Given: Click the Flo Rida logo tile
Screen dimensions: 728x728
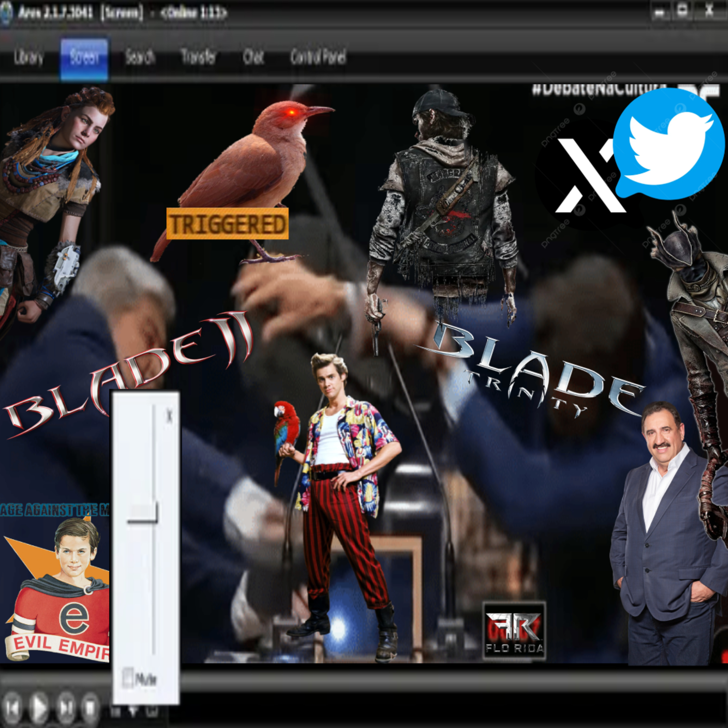Looking at the screenshot, I should click(x=514, y=630).
